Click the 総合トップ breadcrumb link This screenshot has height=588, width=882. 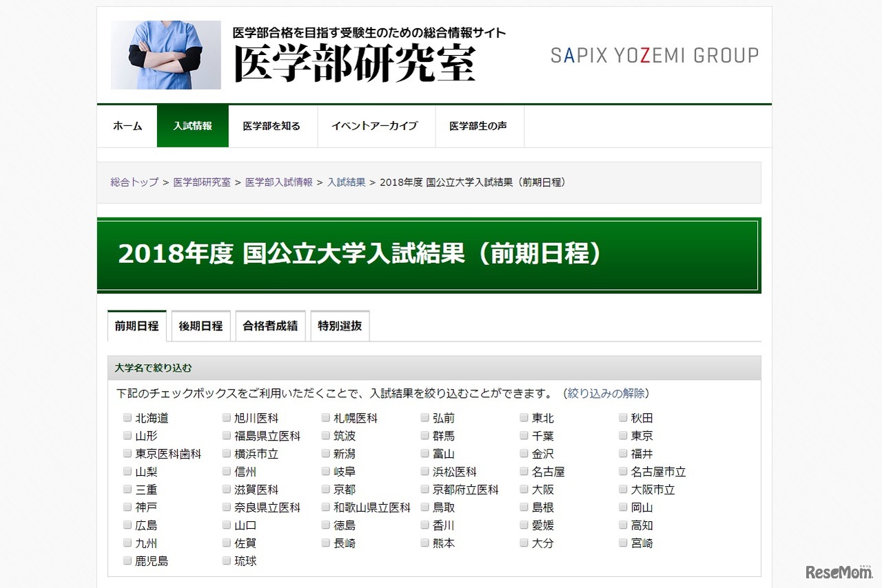pyautogui.click(x=133, y=182)
